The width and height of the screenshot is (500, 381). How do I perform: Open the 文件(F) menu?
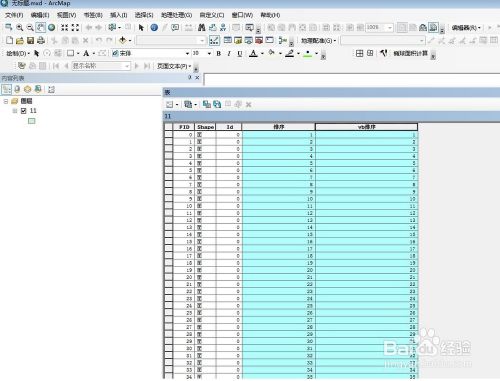coord(14,15)
